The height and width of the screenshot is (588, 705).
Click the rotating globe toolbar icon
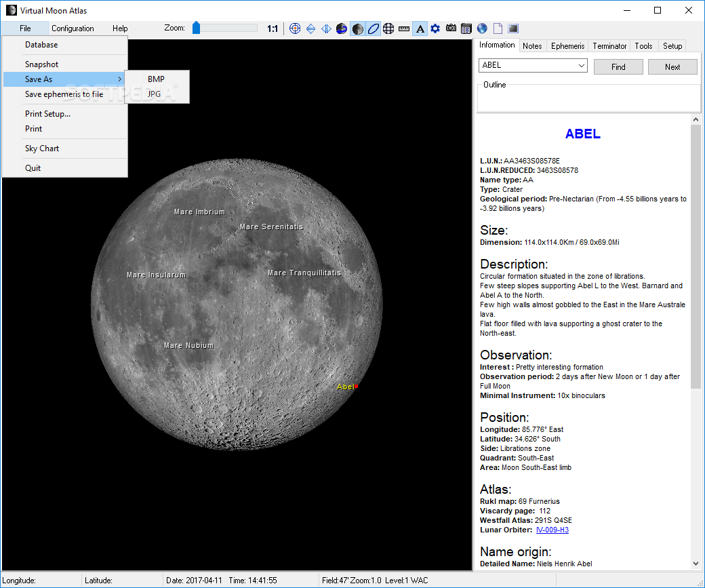[342, 28]
